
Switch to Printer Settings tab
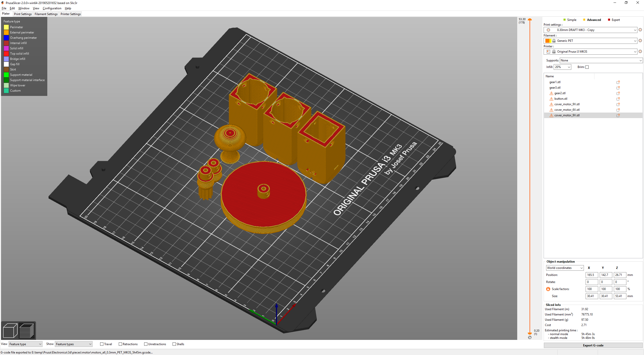[x=71, y=14]
